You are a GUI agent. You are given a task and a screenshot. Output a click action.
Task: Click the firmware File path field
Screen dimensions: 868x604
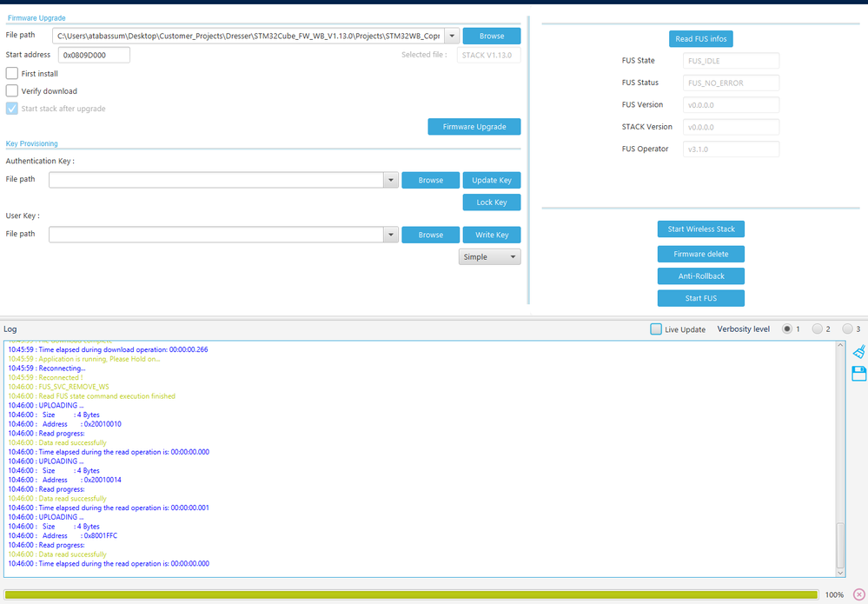tap(248, 36)
